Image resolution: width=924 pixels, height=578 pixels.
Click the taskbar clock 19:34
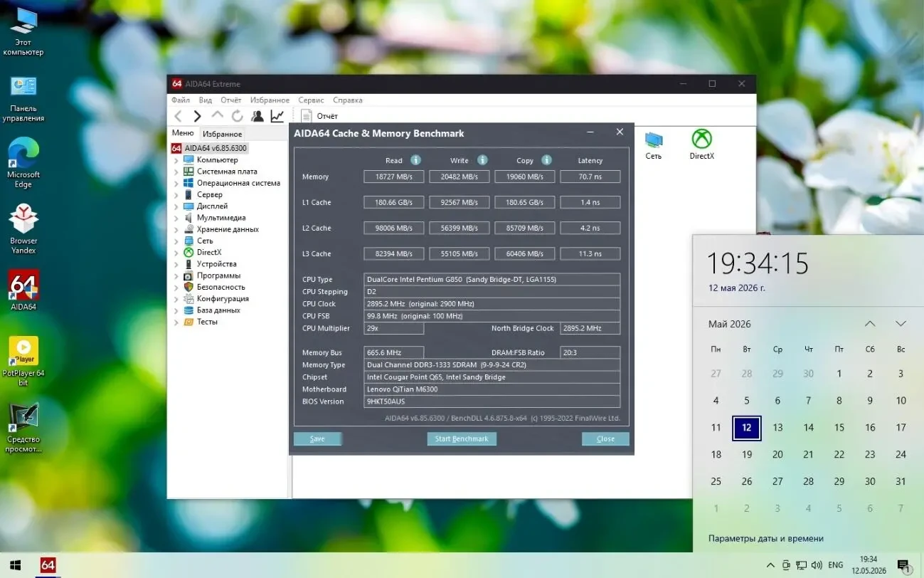(868, 565)
